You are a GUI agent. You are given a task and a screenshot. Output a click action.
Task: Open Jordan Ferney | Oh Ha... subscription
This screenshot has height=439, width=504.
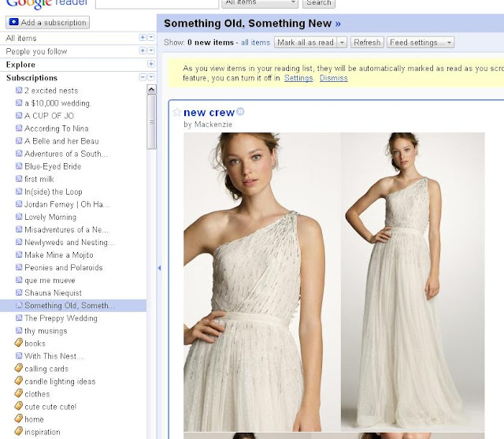pos(67,204)
